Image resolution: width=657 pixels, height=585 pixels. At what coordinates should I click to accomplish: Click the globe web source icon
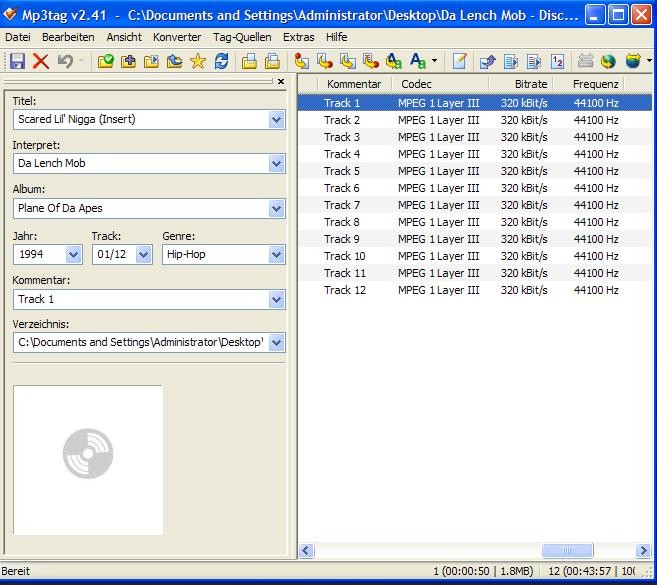coord(608,62)
